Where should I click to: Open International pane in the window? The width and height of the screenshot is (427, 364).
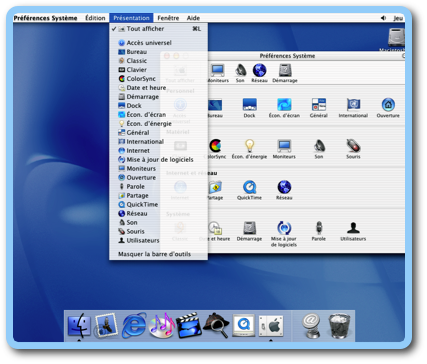pyautogui.click(x=353, y=105)
